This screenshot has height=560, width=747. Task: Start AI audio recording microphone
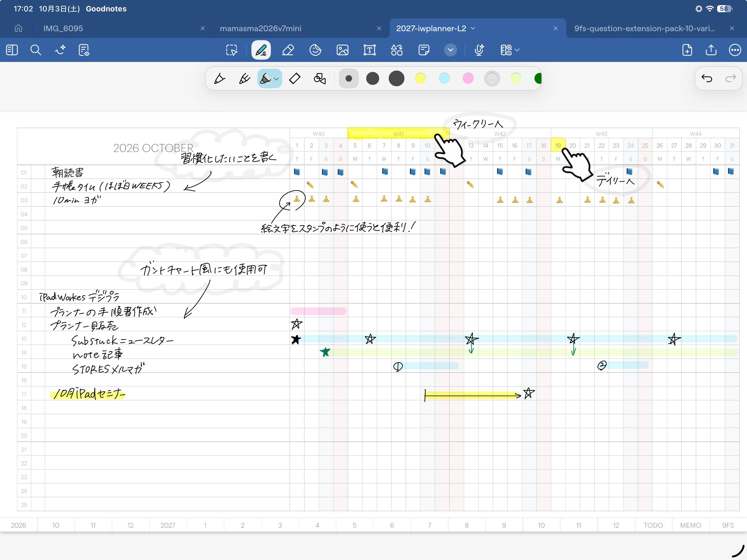[x=479, y=50]
